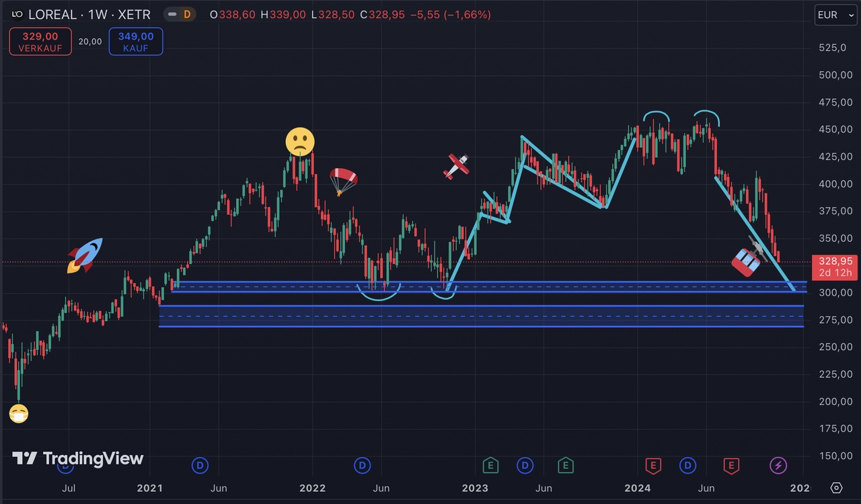Click the 2022 time axis label

(313, 488)
